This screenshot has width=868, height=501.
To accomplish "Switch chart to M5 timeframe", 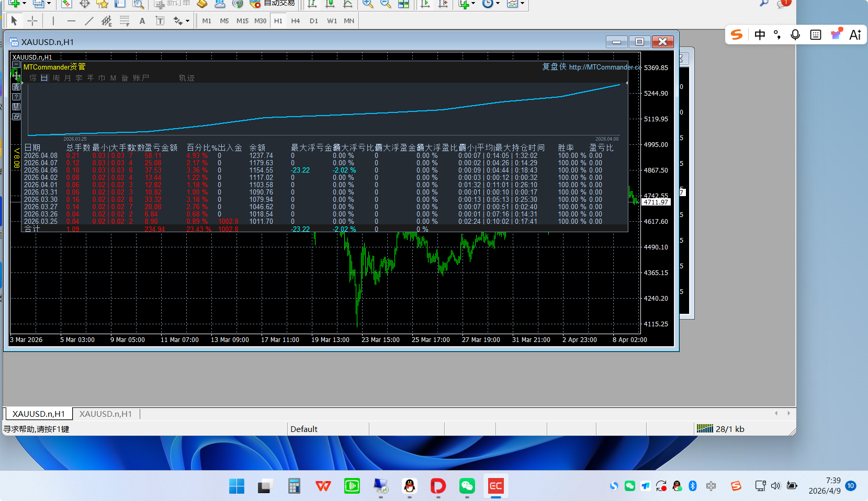I will (224, 21).
